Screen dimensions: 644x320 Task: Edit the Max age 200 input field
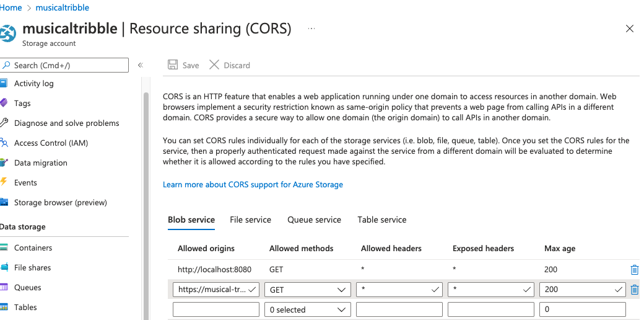583,290
